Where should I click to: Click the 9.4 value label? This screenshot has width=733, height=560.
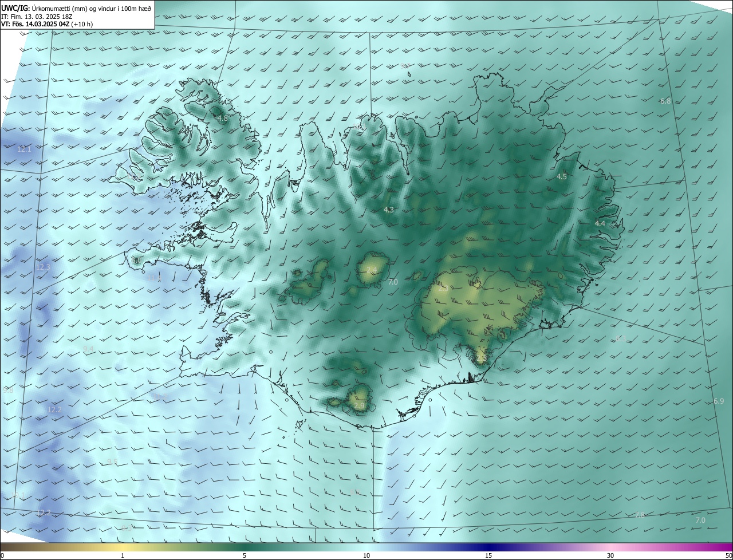88,349
